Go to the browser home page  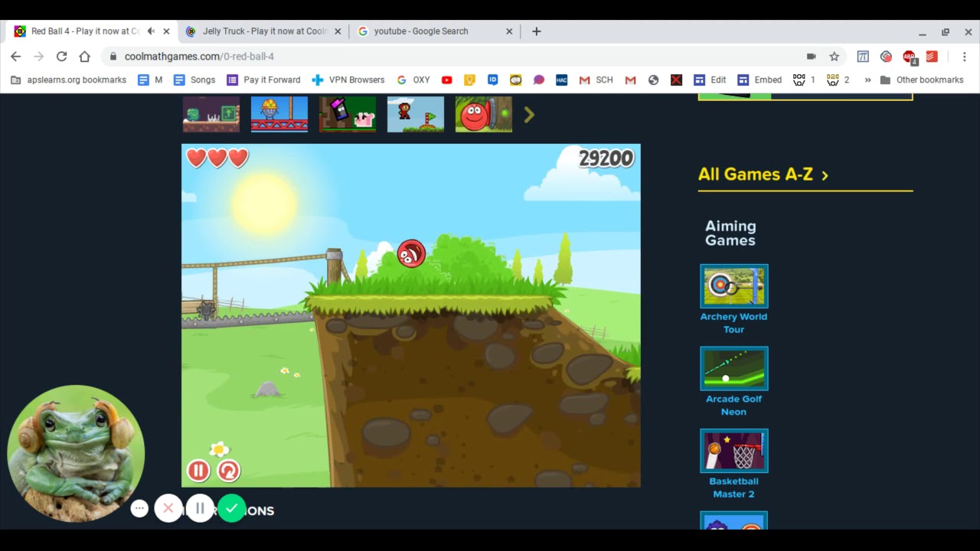click(x=84, y=56)
